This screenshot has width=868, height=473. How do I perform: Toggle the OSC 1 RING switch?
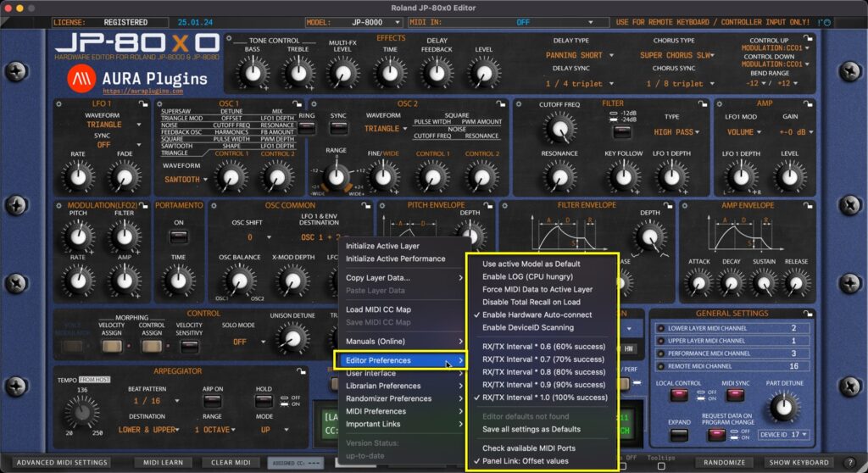[306, 129]
